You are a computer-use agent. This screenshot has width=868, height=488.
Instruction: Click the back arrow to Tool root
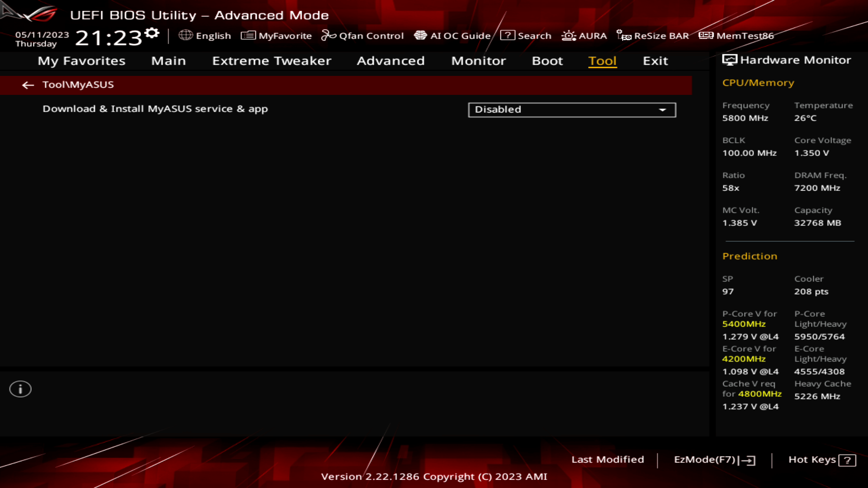(x=28, y=84)
